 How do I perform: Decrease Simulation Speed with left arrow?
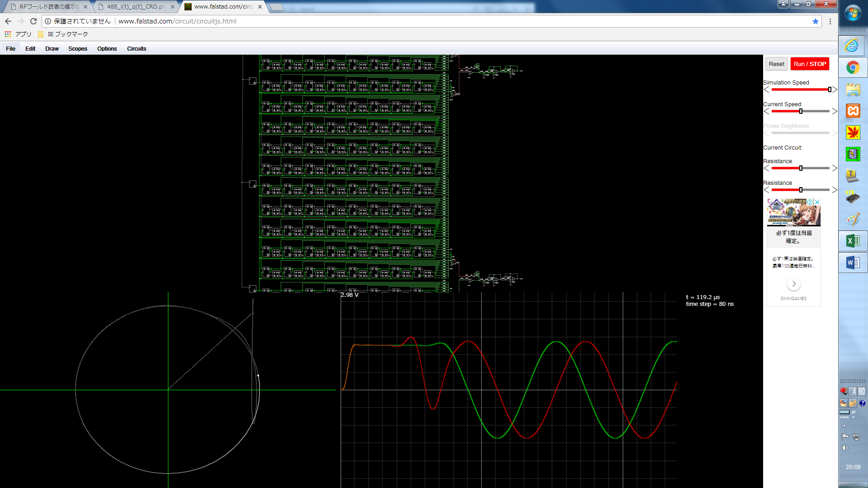[767, 89]
